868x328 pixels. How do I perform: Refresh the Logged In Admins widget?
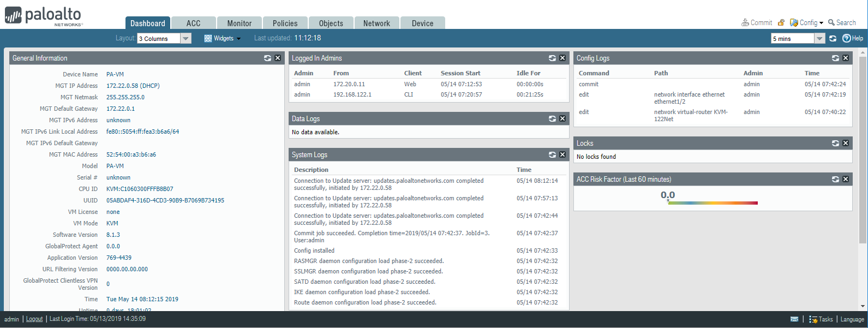pyautogui.click(x=552, y=58)
